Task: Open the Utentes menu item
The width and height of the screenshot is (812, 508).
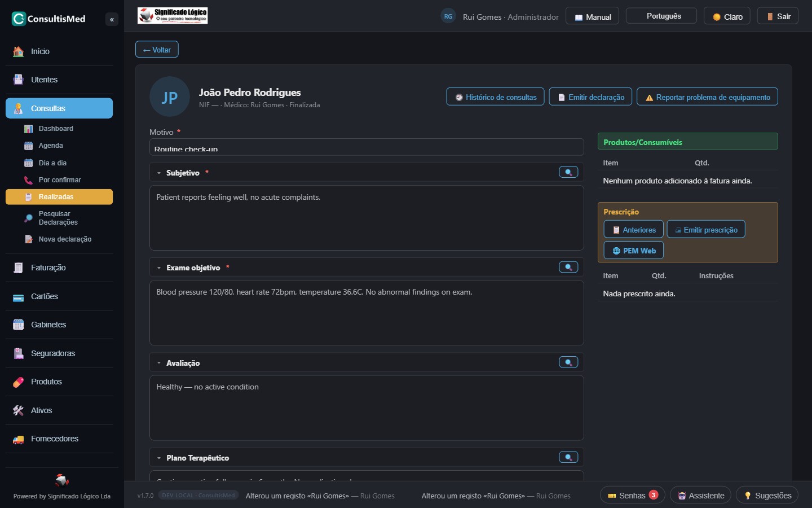Action: [59, 80]
